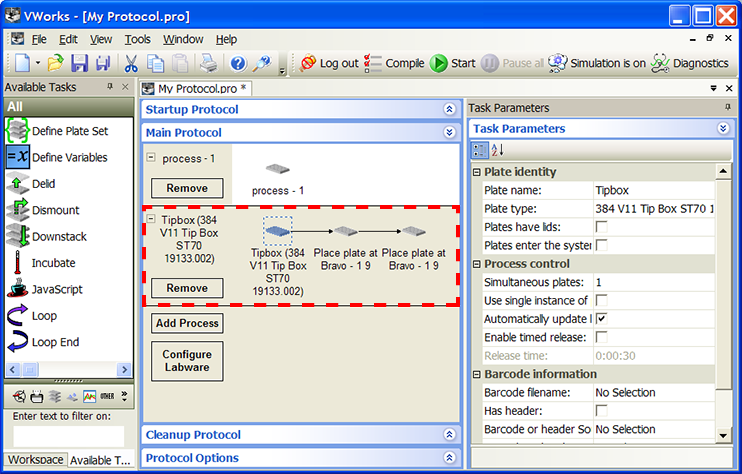Expand the Cleanup Protocol section
Image resolution: width=742 pixels, height=474 pixels.
click(449, 435)
